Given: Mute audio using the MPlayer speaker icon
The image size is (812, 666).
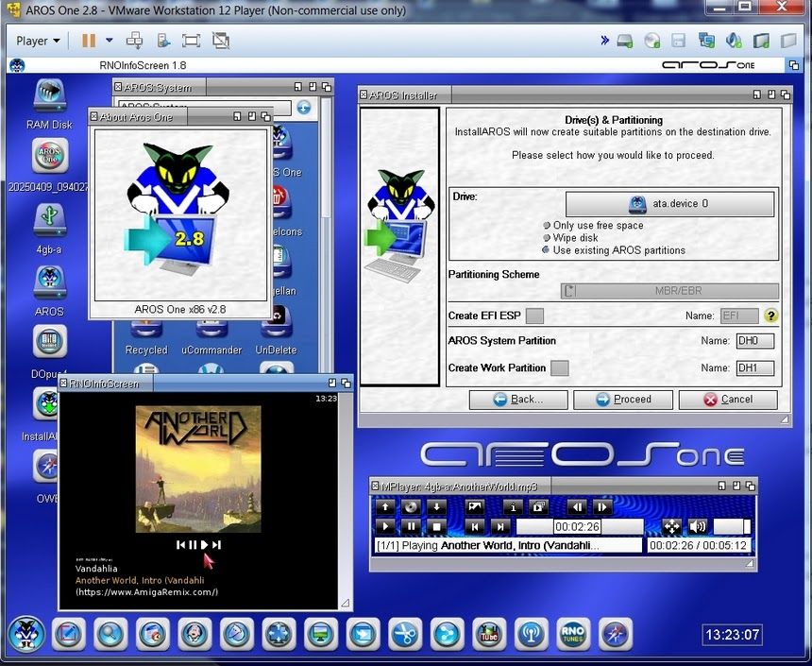Looking at the screenshot, I should (698, 527).
